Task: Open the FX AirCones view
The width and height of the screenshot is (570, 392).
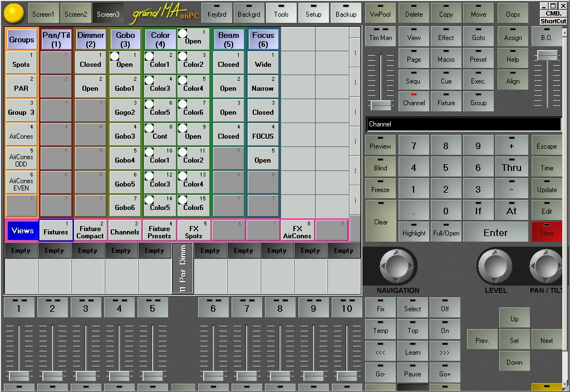Action: tap(297, 230)
